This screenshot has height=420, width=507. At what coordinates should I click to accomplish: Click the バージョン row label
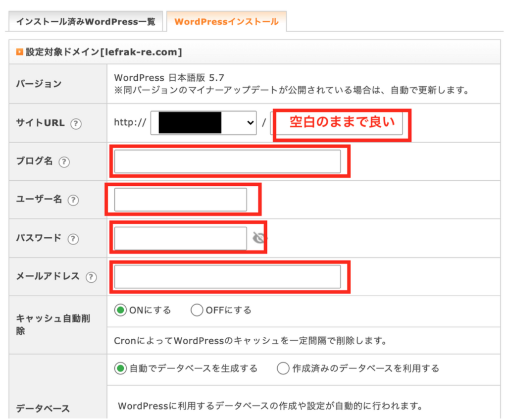pos(39,84)
